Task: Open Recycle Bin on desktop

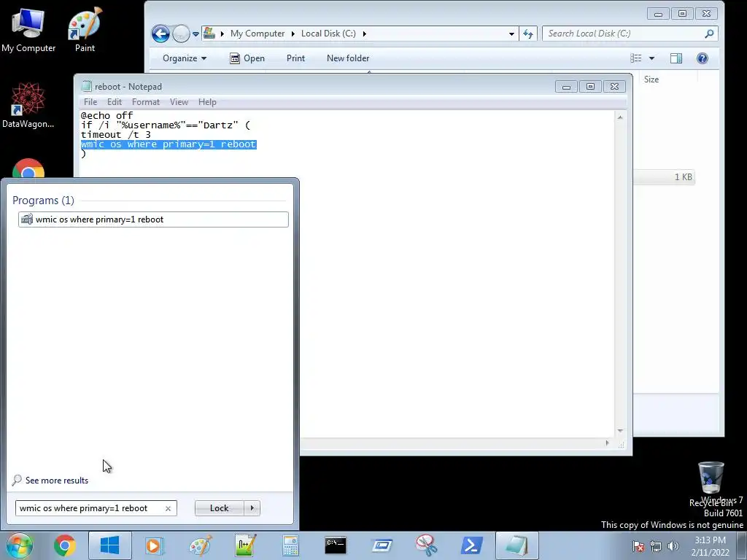Action: click(711, 483)
